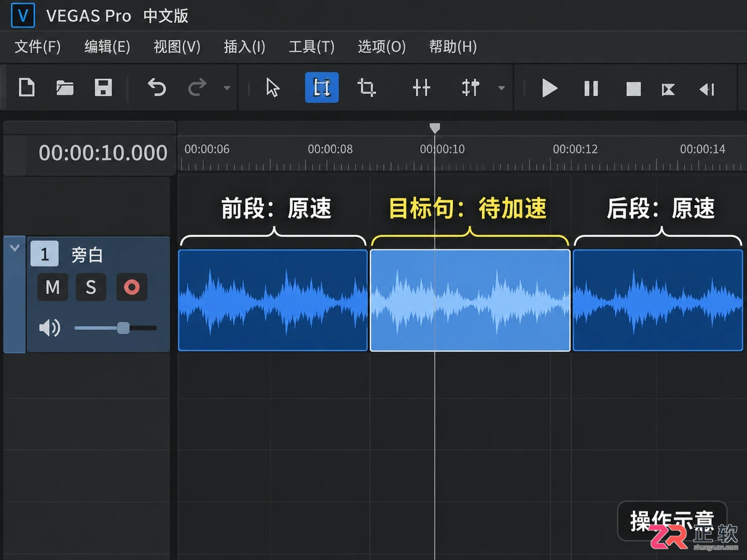The height and width of the screenshot is (560, 747).
Task: Select the normal arrow cursor tool
Action: click(x=272, y=88)
